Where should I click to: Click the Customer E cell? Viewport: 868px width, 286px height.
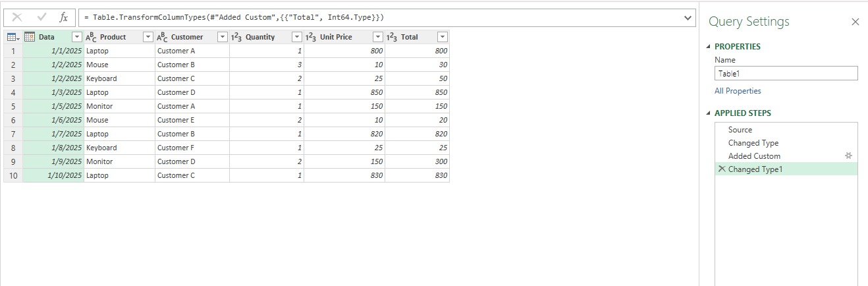click(192, 120)
